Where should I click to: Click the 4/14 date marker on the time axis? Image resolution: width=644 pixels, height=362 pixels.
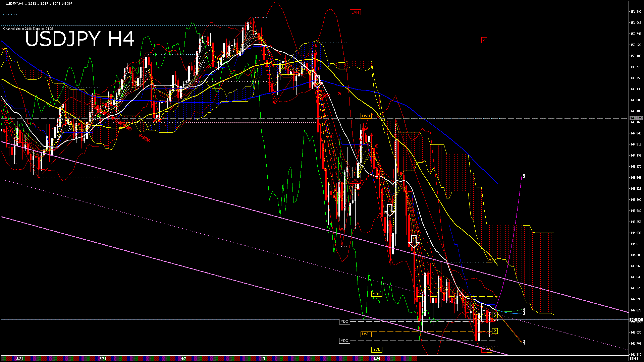click(x=264, y=359)
